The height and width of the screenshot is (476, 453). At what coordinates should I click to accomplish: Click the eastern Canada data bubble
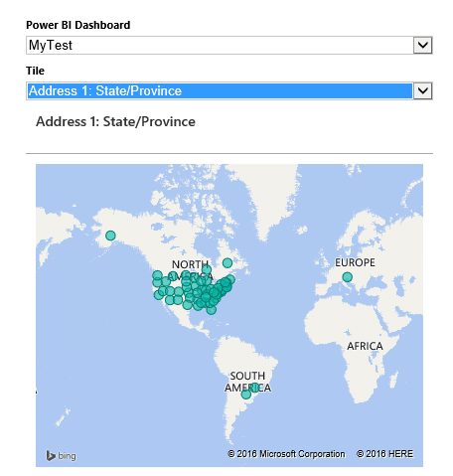(227, 263)
